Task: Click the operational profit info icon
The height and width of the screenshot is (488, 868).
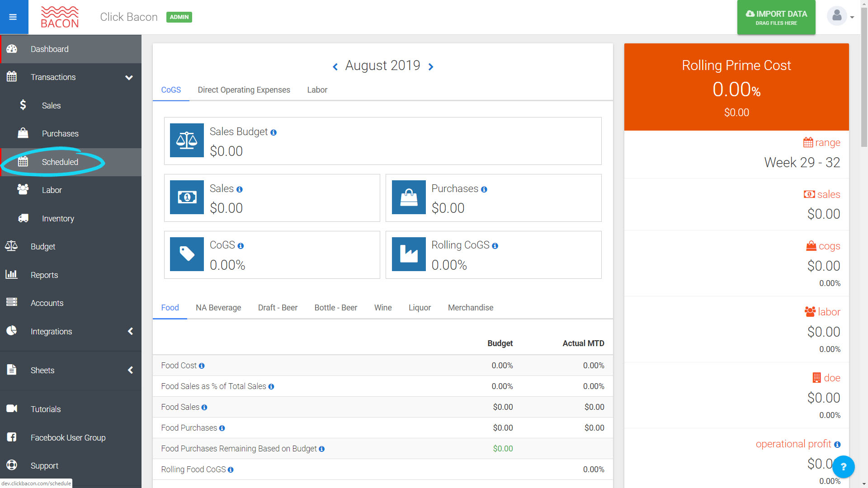Action: coord(837,445)
